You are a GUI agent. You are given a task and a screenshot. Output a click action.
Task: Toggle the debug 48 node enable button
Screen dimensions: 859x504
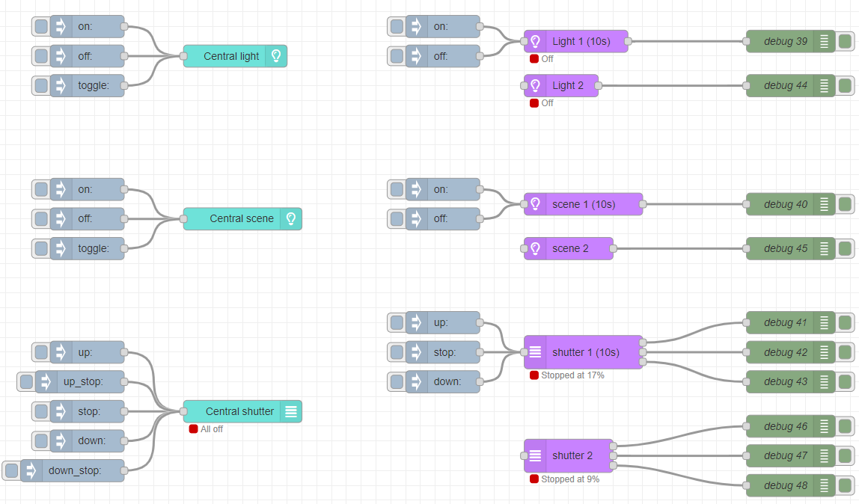(x=845, y=485)
